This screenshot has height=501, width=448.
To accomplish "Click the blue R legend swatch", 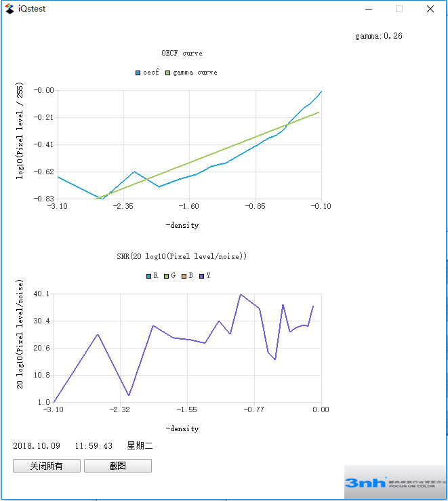I will pyautogui.click(x=148, y=276).
